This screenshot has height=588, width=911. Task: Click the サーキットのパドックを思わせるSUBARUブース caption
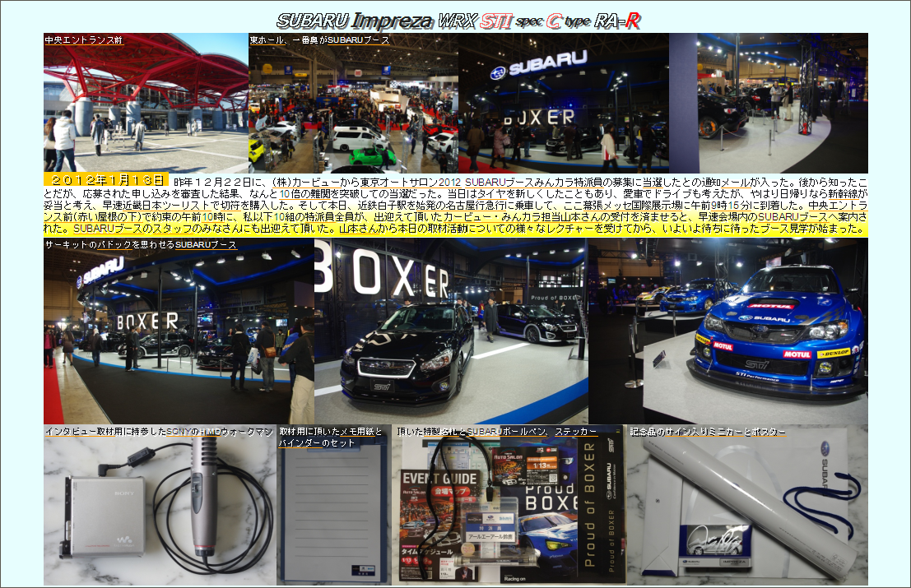point(141,245)
